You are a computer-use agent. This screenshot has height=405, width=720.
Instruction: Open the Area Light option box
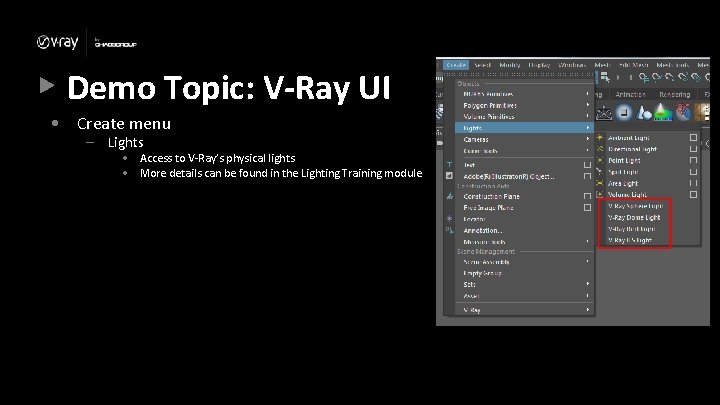tap(693, 183)
